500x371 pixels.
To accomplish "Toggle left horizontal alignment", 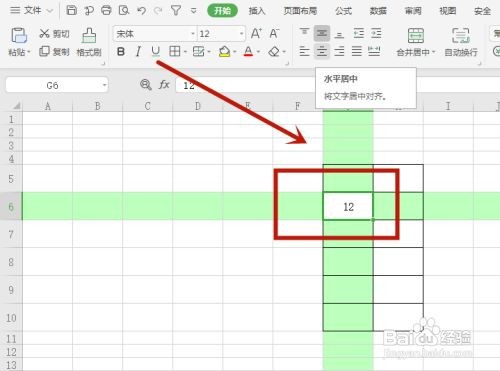I will 304,51.
